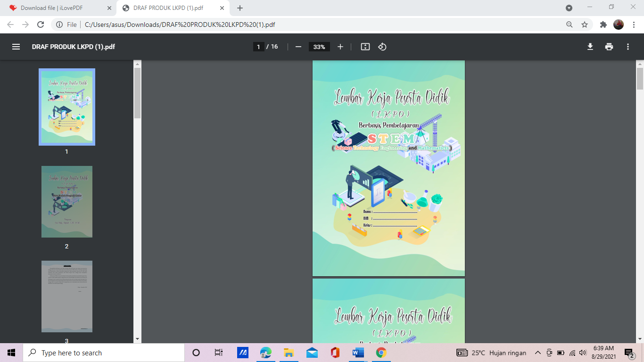Image resolution: width=644 pixels, height=362 pixels.
Task: Click the thumbnail sidebar scrollbar down arrow
Action: [137, 338]
